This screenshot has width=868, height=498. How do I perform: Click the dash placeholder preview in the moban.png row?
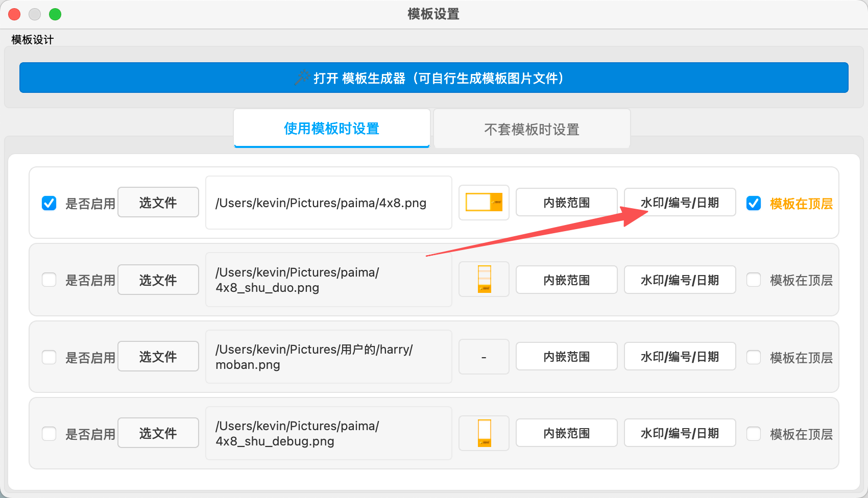pos(483,356)
